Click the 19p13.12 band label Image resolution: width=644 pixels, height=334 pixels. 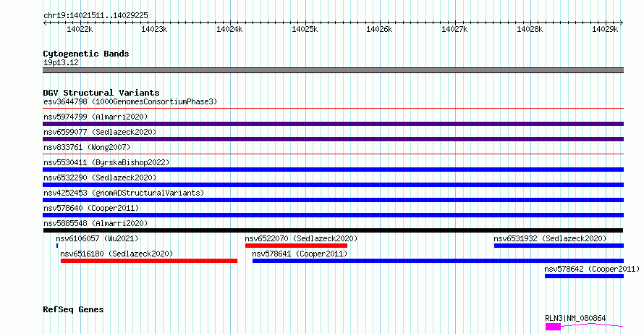(62, 63)
